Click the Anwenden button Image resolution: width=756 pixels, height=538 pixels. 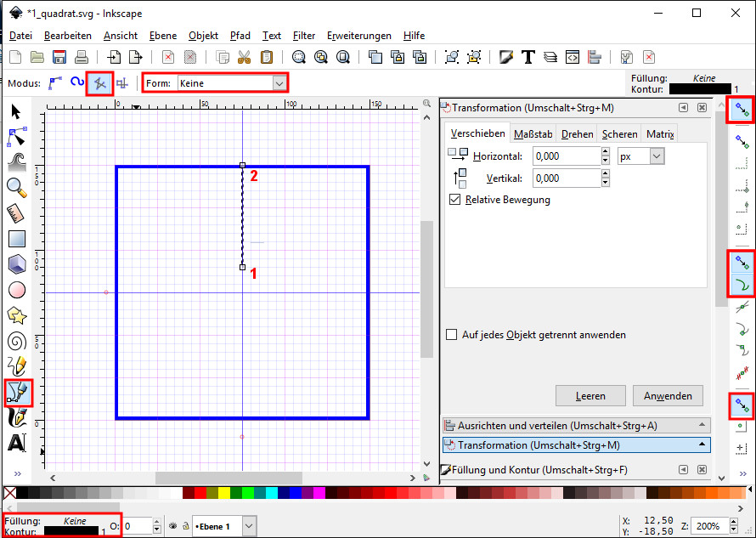tap(668, 396)
